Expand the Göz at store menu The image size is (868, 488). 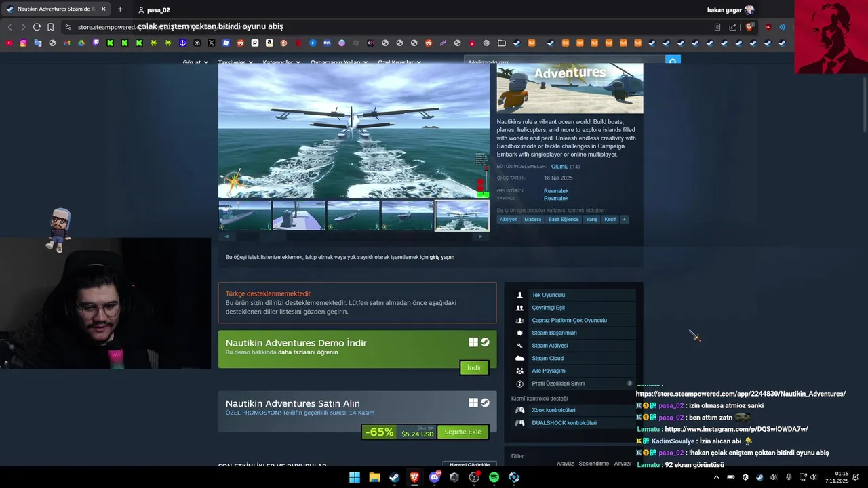(195, 62)
